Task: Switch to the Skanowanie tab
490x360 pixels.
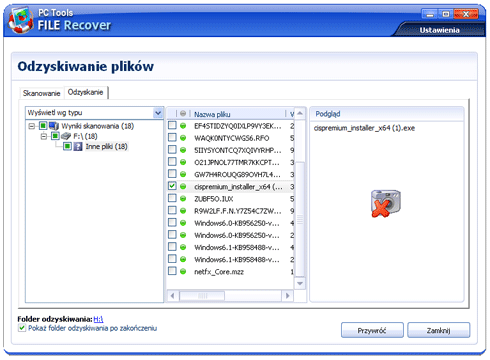Action: point(42,93)
